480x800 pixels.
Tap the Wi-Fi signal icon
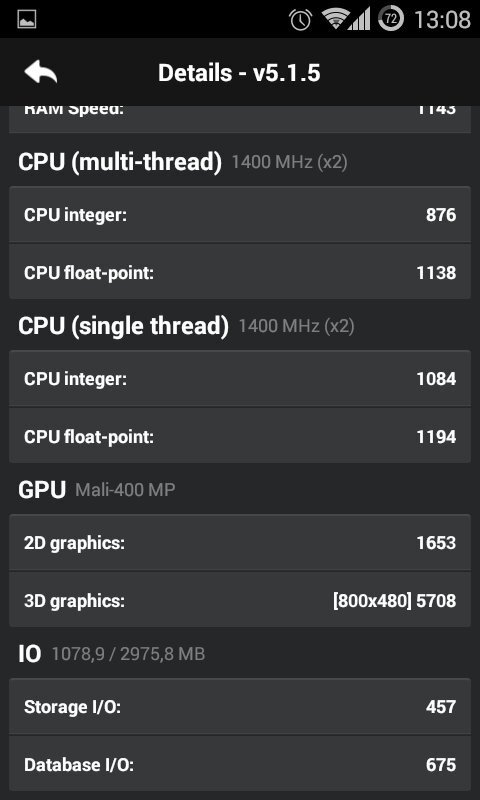(335, 19)
